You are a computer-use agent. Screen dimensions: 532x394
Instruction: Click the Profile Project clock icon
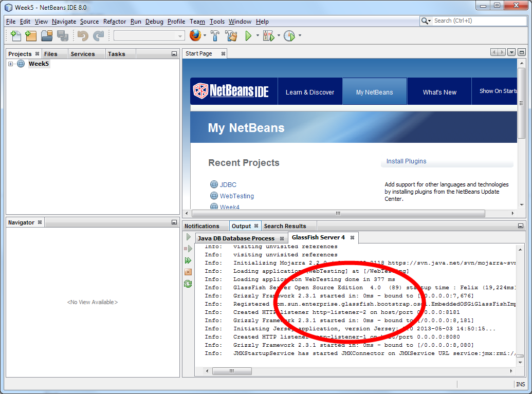pos(289,36)
